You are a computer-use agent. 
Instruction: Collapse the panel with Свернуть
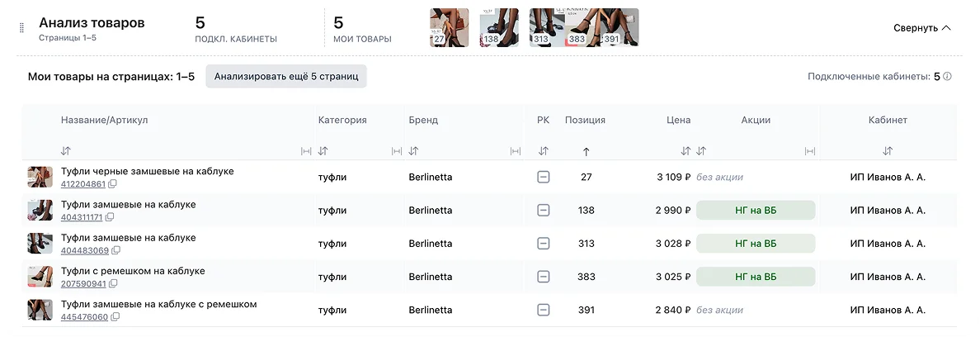pos(921,28)
